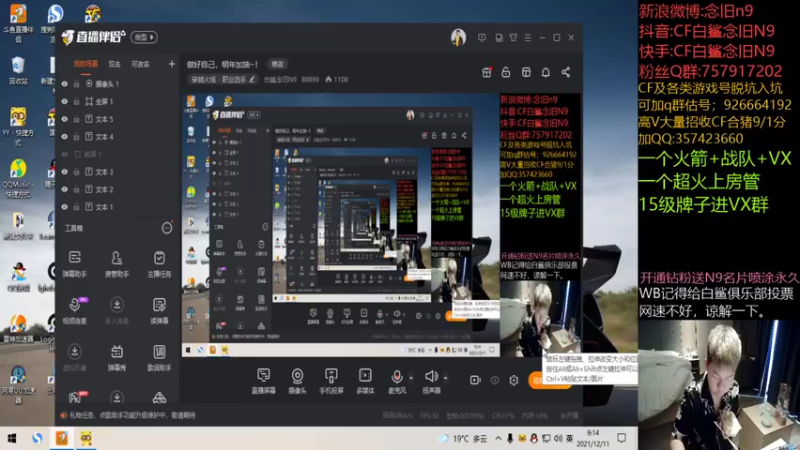800x450 pixels.
Task: Switch to the 可改名 scene tab
Action: pos(140,64)
